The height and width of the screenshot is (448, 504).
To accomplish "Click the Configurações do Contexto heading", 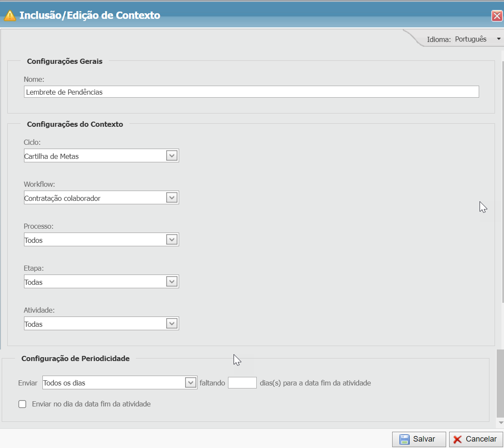I will [x=75, y=124].
